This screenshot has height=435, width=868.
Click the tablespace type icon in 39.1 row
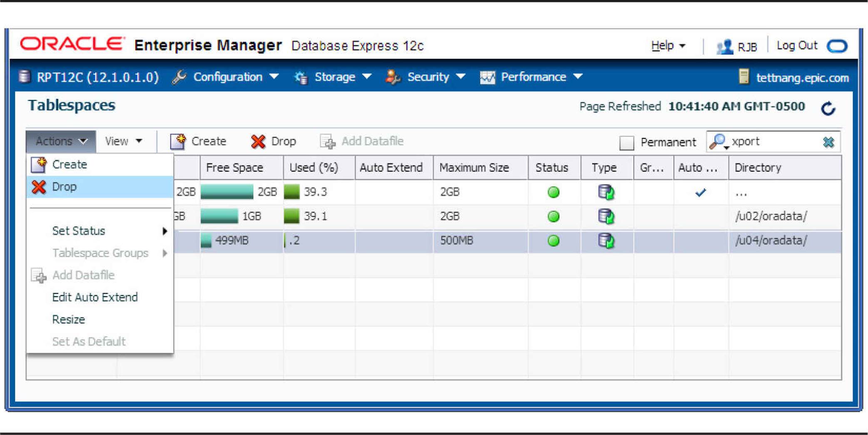pos(606,216)
